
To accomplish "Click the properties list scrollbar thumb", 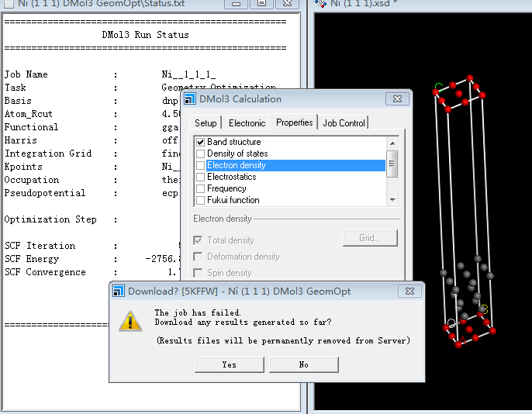I will pos(392,164).
